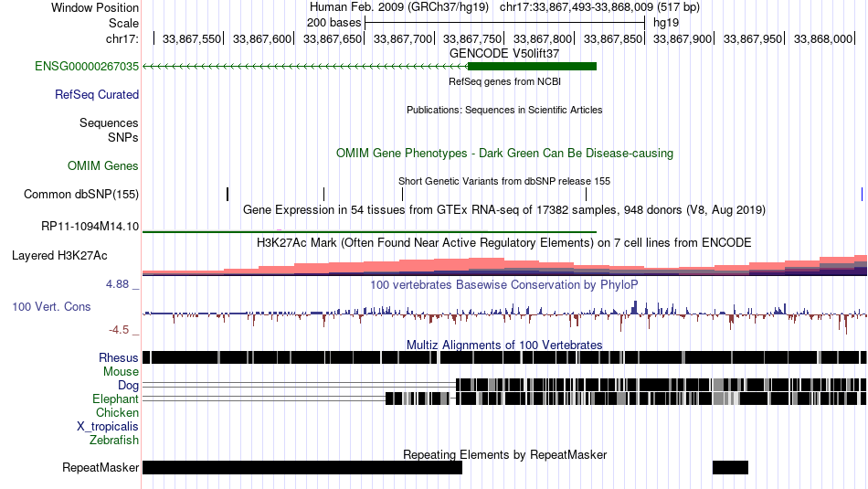The image size is (868, 489).
Task: Click the long RepeatMasker block on left
Action: (302, 467)
